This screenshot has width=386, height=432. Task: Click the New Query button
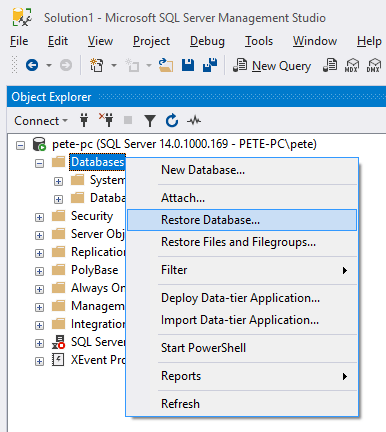(x=272, y=66)
